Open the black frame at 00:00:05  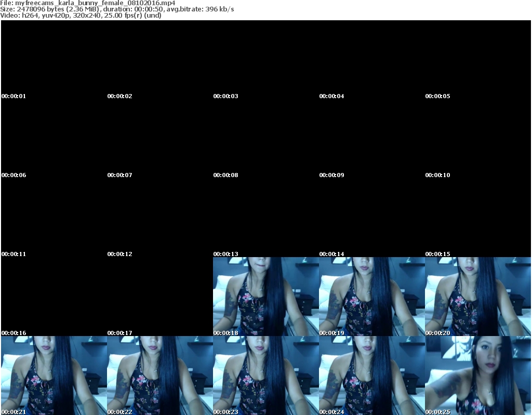tap(478, 60)
